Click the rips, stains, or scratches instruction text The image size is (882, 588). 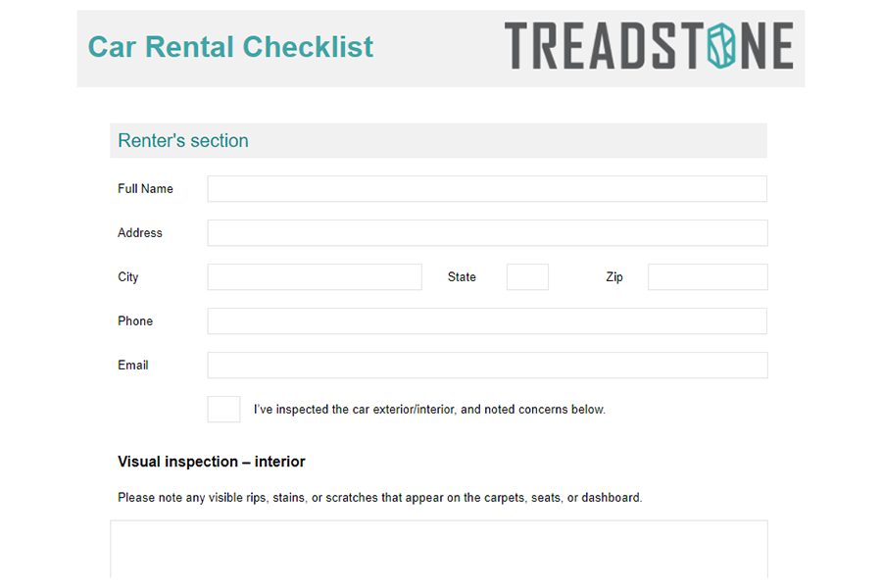[379, 498]
